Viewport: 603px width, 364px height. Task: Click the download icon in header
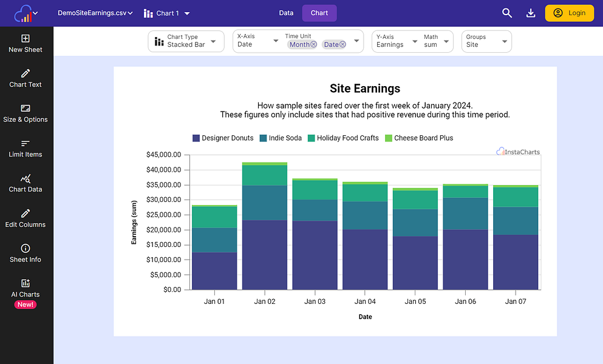(x=531, y=13)
